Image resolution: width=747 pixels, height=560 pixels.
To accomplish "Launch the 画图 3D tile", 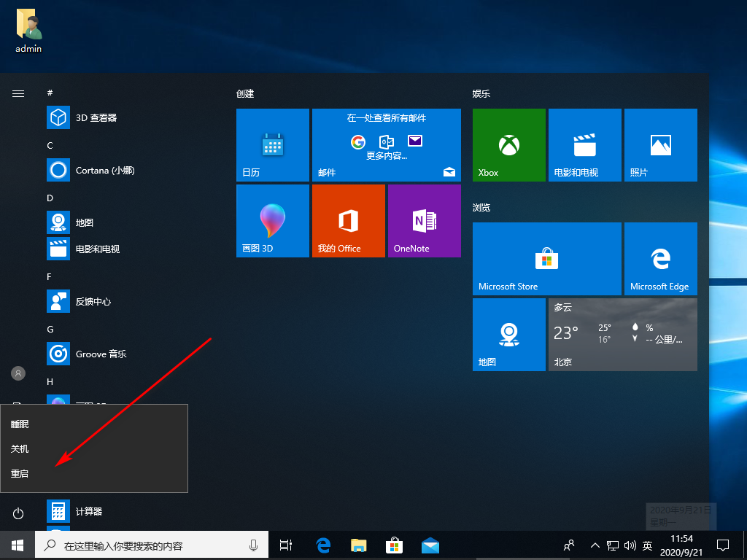I will pyautogui.click(x=272, y=221).
